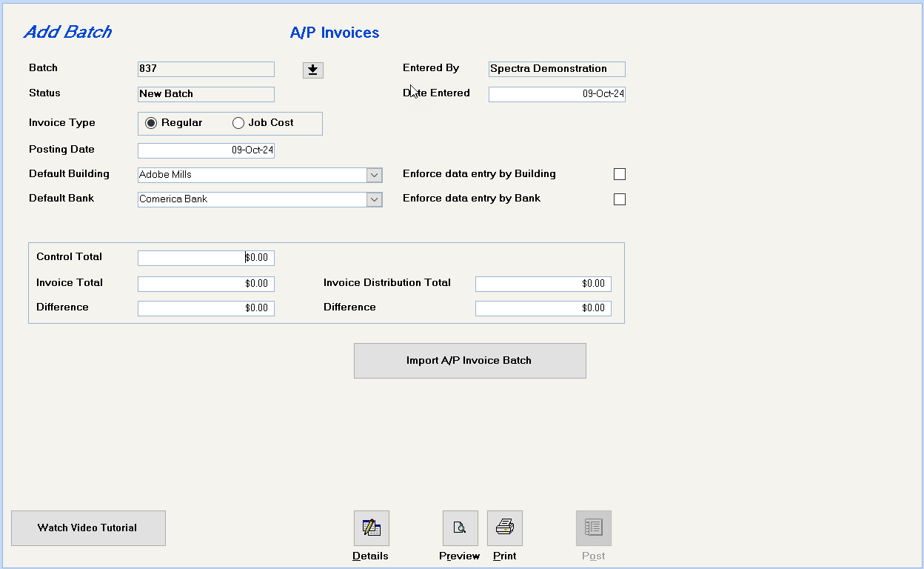Open the Default Bank dropdown
The width and height of the screenshot is (924, 569).
pyautogui.click(x=374, y=199)
